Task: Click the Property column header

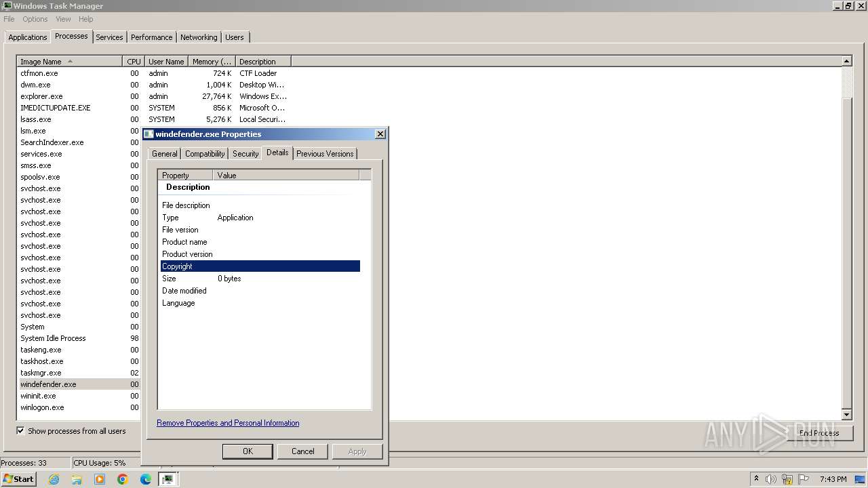Action: (x=185, y=175)
